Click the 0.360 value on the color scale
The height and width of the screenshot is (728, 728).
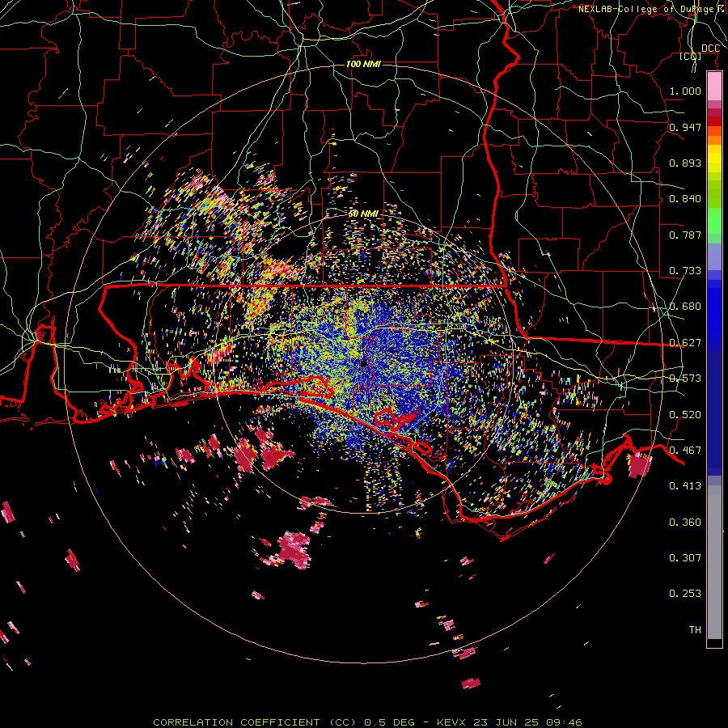coord(685,523)
